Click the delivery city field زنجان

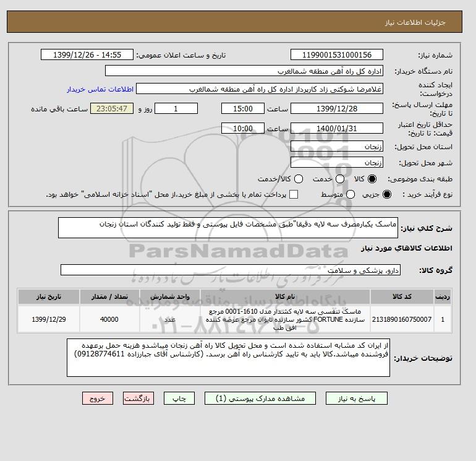337,163
